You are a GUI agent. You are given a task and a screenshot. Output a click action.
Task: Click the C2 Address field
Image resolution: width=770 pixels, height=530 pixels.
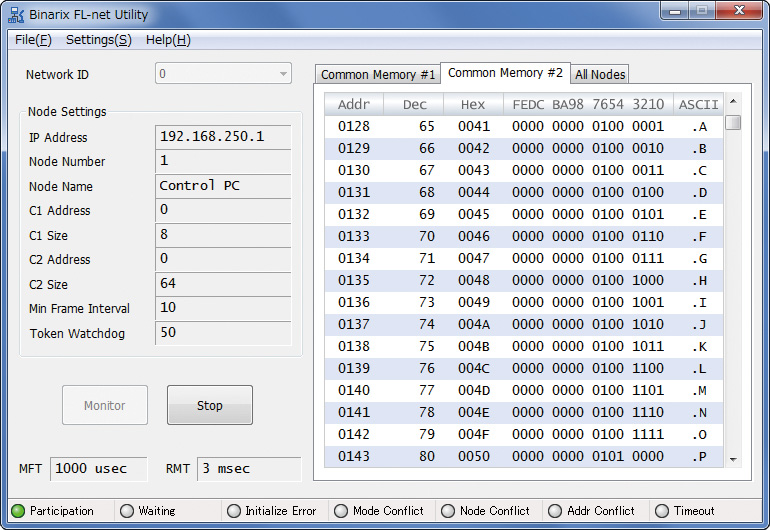[x=223, y=259]
